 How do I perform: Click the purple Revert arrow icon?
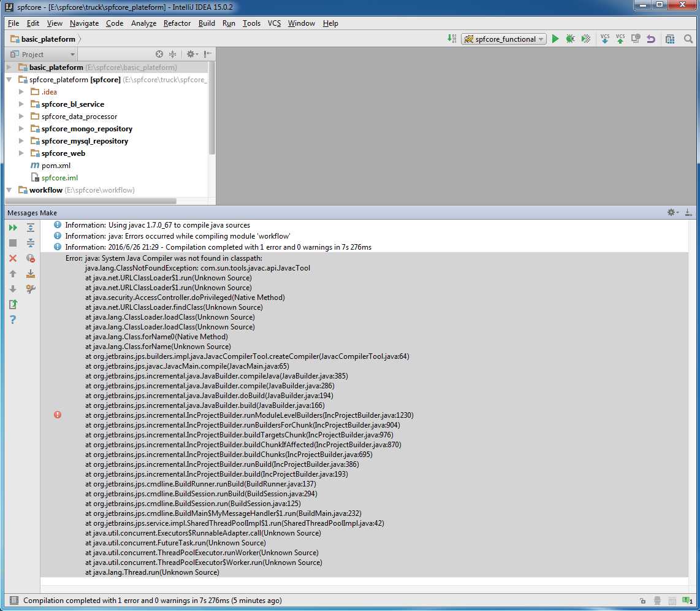(651, 39)
